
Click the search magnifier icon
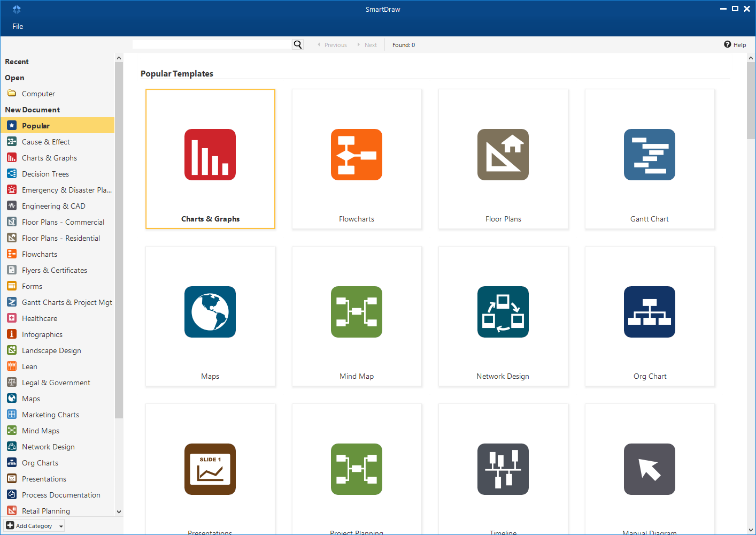point(297,44)
